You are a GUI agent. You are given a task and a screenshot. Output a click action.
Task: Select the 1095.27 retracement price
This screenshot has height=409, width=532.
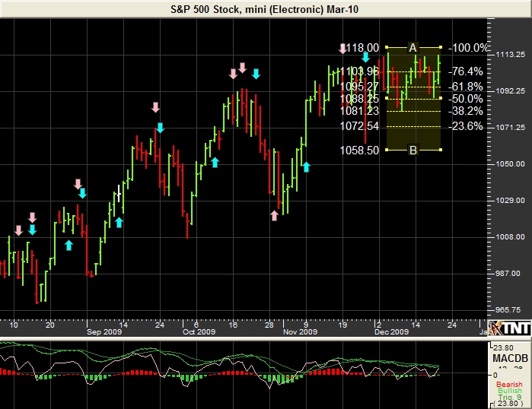pos(360,87)
